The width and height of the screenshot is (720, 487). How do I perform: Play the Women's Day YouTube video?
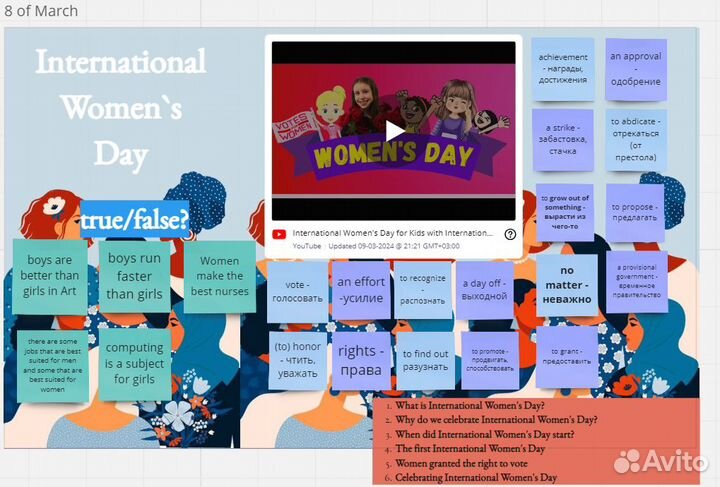(395, 131)
